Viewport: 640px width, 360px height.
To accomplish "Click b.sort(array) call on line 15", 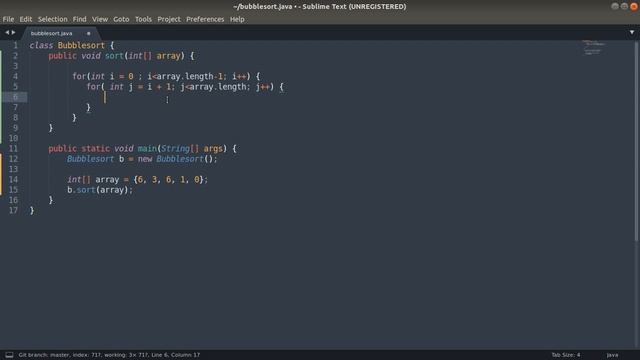I will tap(98, 190).
